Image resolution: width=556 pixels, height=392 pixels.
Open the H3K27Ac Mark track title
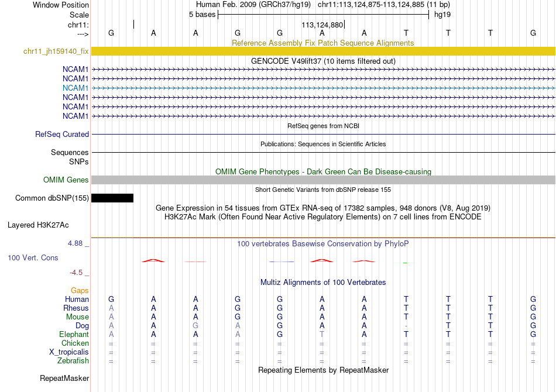pyautogui.click(x=323, y=217)
